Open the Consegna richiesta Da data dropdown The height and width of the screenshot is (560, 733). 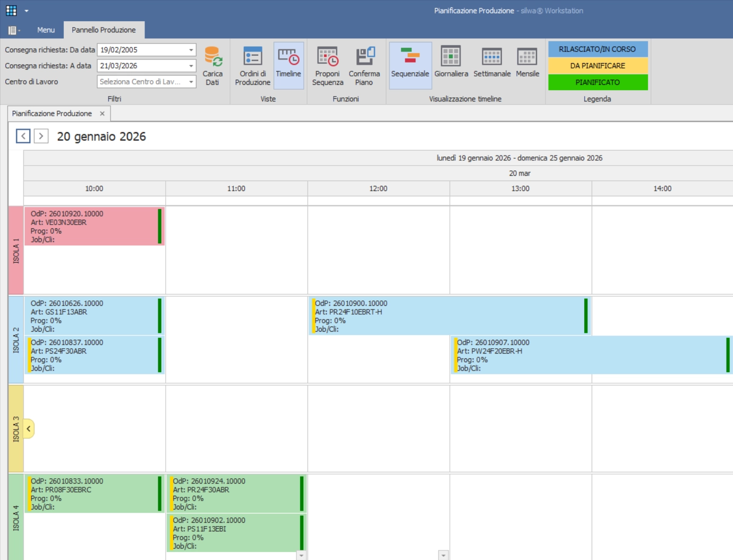[191, 49]
